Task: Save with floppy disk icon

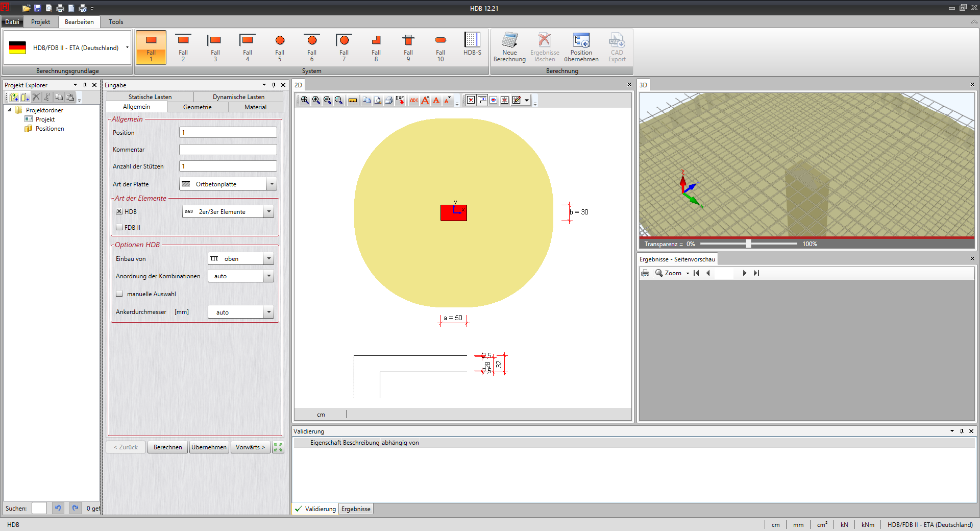Action: point(37,8)
